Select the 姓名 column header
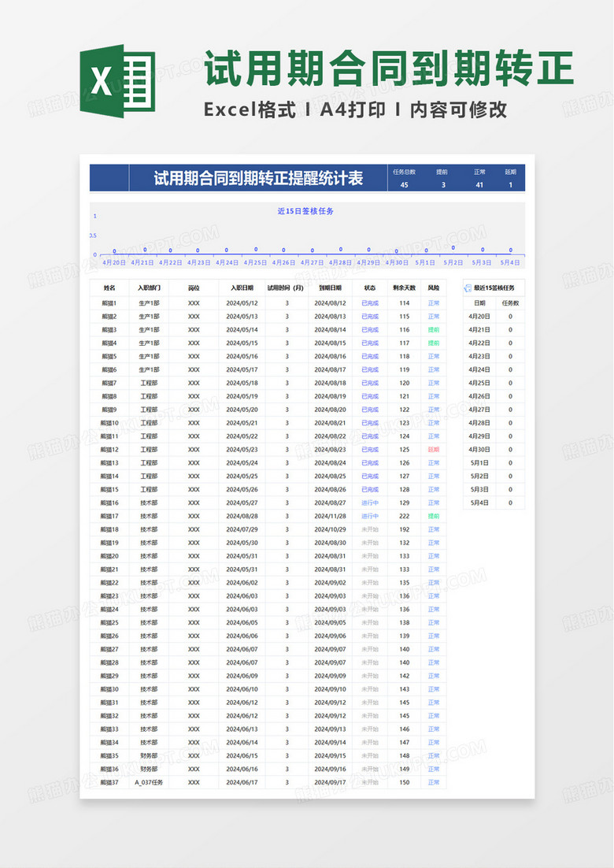The width and height of the screenshot is (614, 868). [x=109, y=288]
